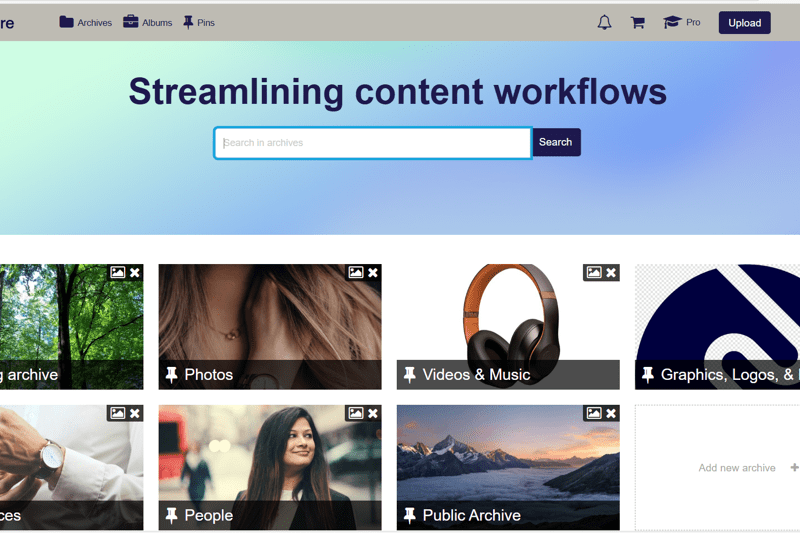Viewport: 800px width, 533px height.
Task: Click the Search button
Action: click(x=555, y=142)
